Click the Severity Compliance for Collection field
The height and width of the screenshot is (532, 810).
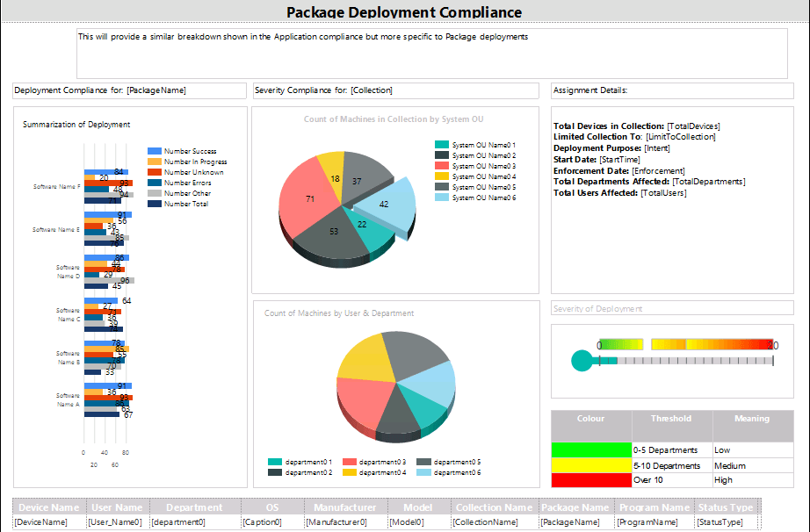pyautogui.click(x=394, y=90)
